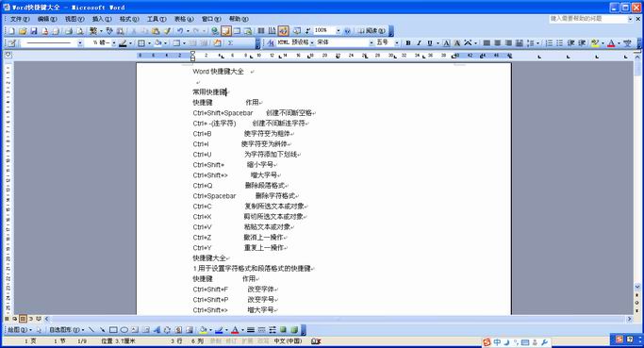Expand the undo history dropdown arrow
This screenshot has width=644, height=348.
click(x=188, y=31)
